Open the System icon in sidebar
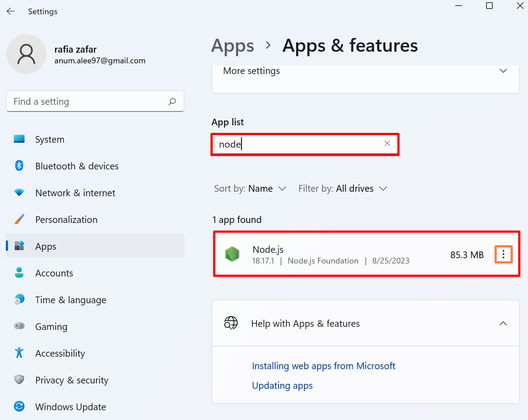The height and width of the screenshot is (420, 528). click(19, 139)
